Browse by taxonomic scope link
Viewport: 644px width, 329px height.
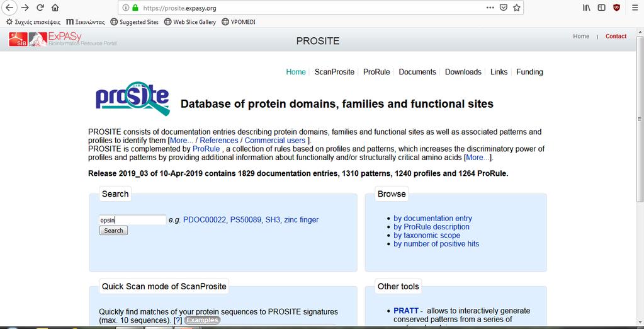(x=427, y=235)
